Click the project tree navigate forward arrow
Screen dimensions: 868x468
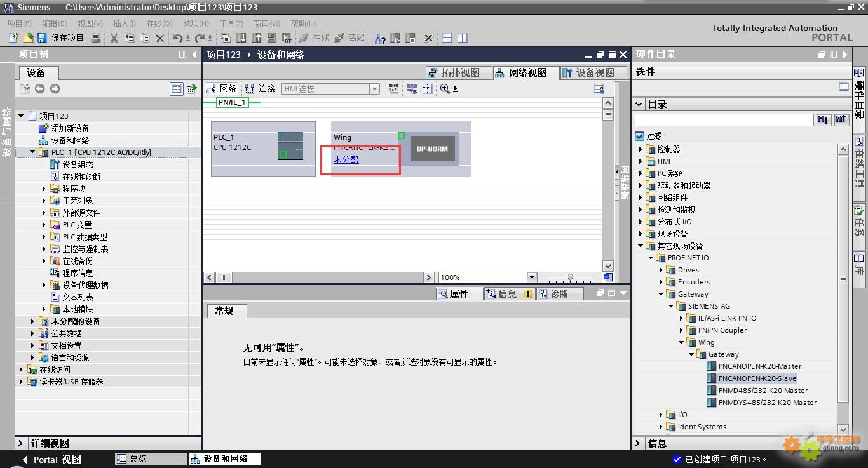(x=55, y=89)
